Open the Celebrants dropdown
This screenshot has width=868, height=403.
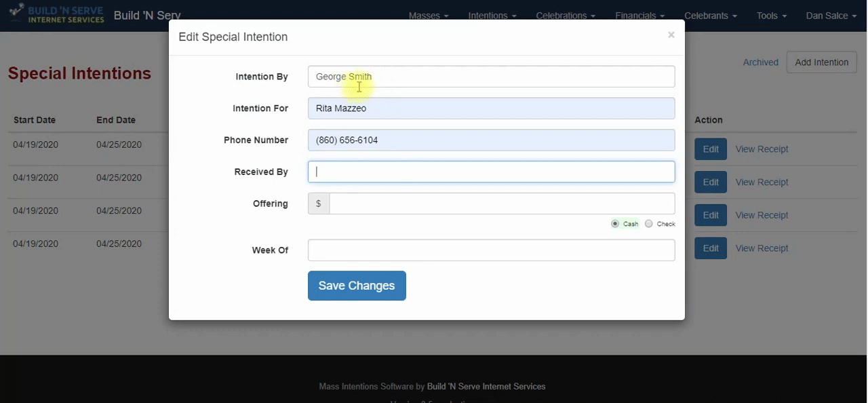click(711, 16)
